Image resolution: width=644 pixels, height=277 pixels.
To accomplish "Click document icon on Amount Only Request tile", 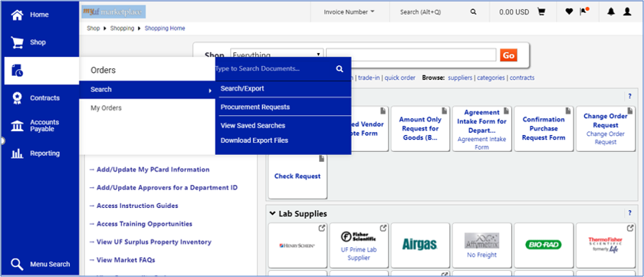I will coord(445,111).
